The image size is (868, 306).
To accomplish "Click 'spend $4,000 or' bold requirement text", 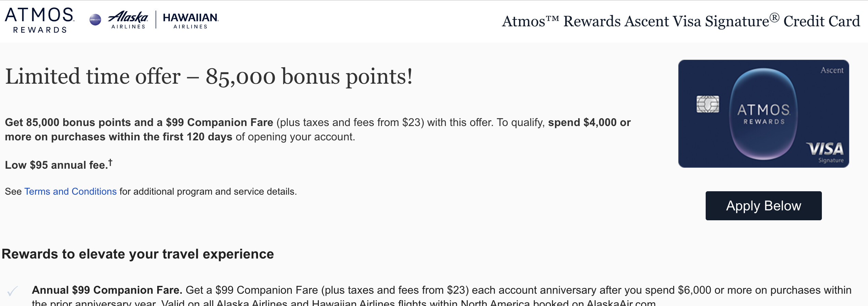I will click(589, 123).
